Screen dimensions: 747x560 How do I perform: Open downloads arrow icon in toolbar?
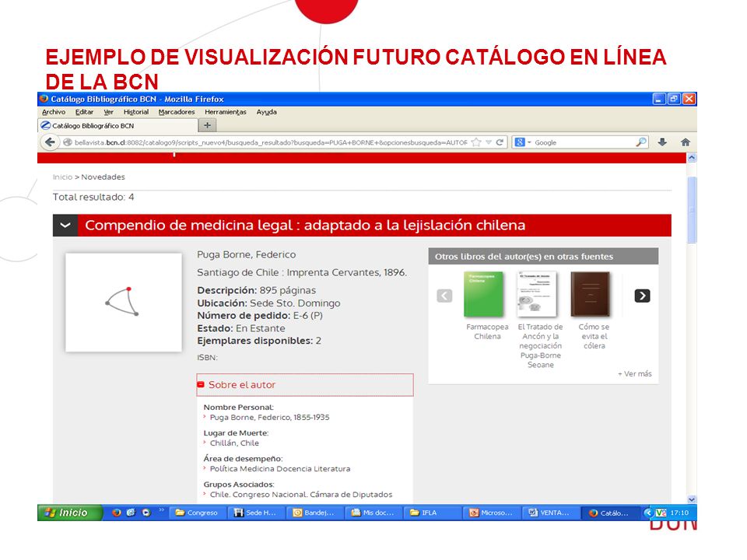(662, 142)
